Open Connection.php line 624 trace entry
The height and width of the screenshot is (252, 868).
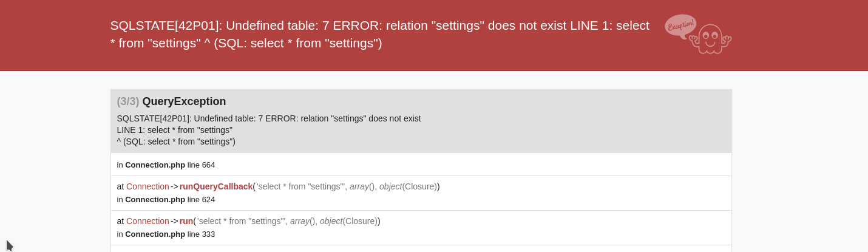(166, 199)
